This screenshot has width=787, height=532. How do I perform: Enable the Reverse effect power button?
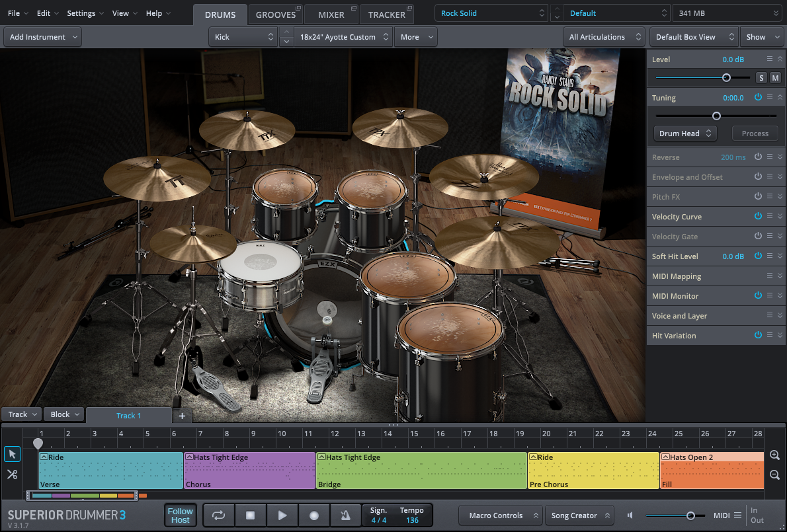coord(758,157)
